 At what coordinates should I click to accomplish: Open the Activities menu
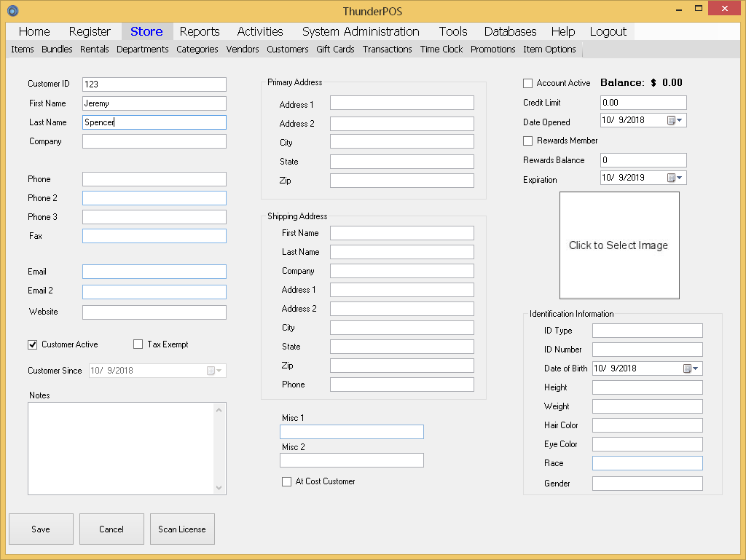click(x=260, y=31)
